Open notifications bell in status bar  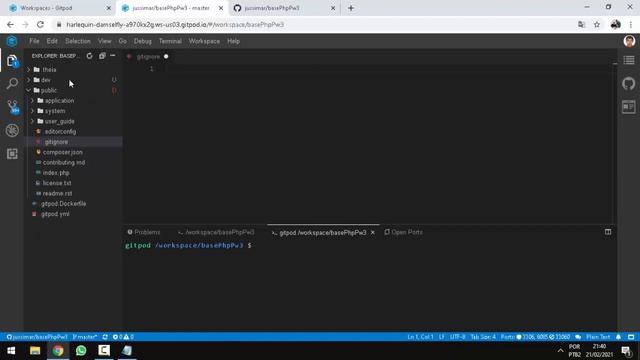click(x=618, y=337)
